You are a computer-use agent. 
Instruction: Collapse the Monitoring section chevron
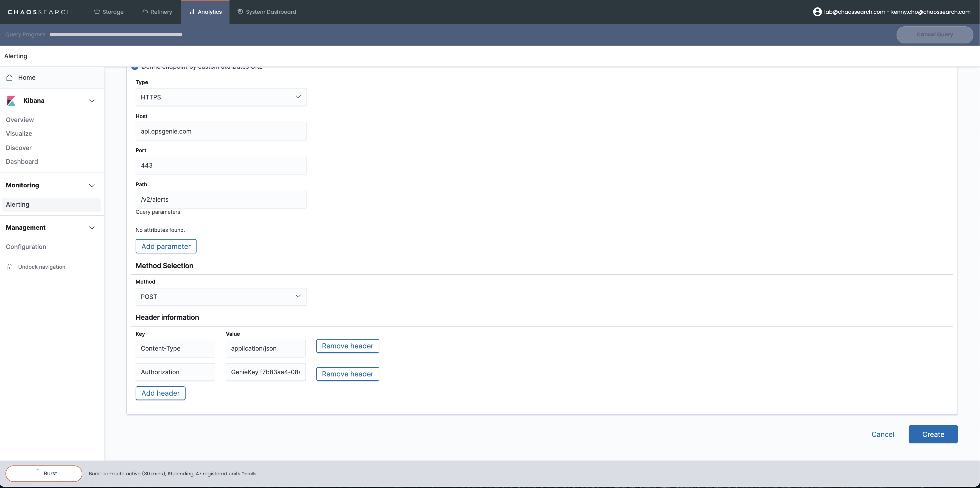(92, 185)
